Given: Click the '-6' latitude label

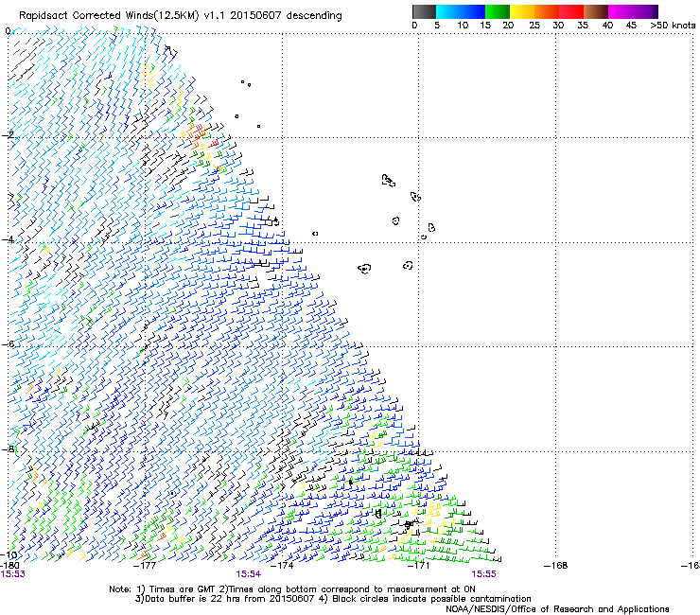Looking at the screenshot, I should [x=9, y=343].
